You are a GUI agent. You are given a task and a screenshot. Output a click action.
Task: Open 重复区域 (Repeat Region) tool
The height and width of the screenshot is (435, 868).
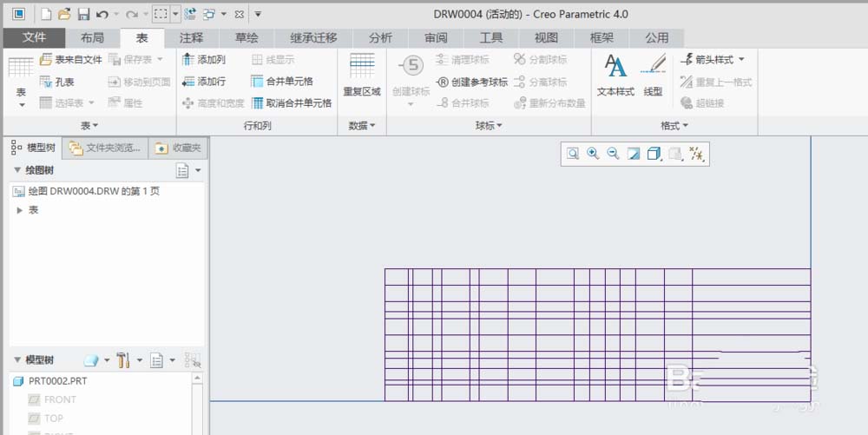click(362, 76)
